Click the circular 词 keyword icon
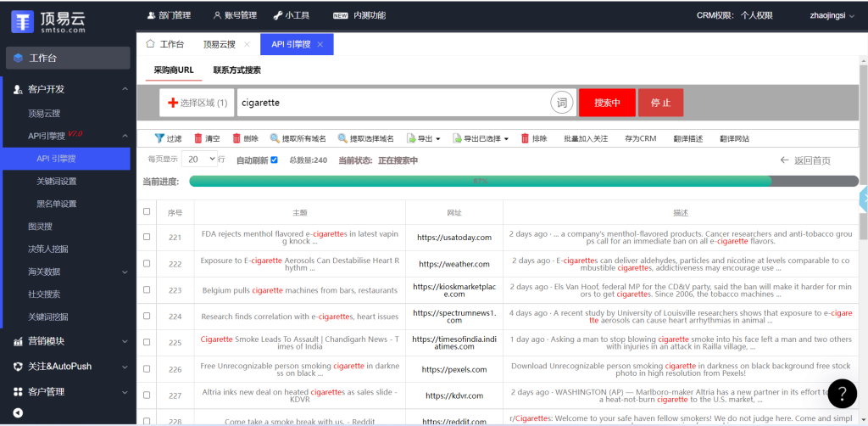 tap(561, 103)
